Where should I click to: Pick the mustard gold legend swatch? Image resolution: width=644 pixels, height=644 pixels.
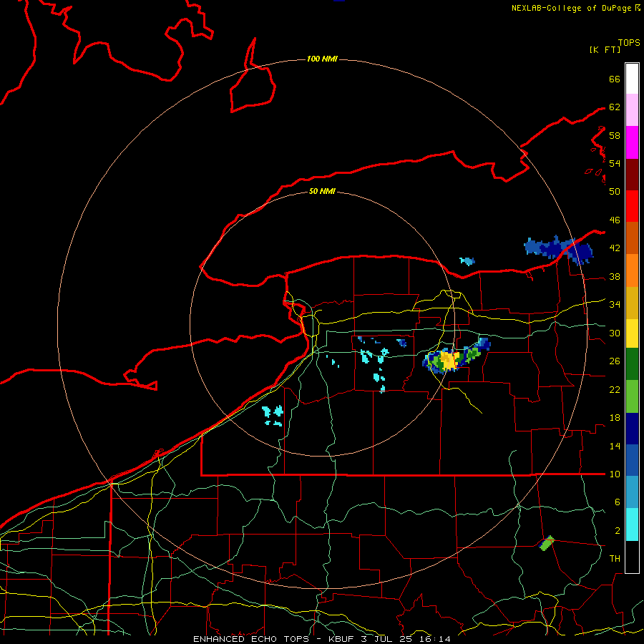click(x=632, y=303)
